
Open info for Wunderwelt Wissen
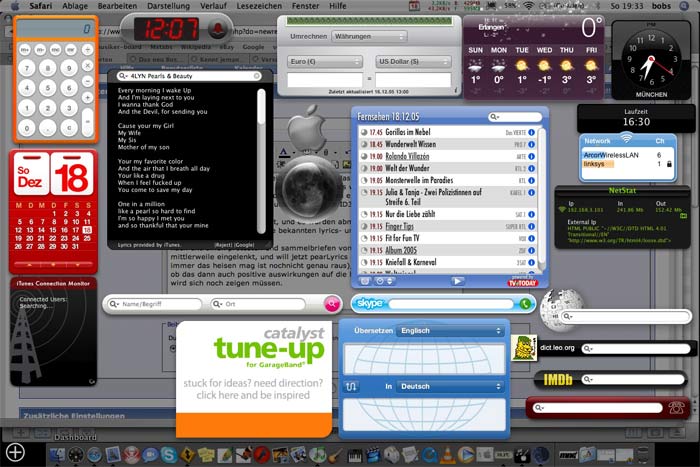[531, 145]
